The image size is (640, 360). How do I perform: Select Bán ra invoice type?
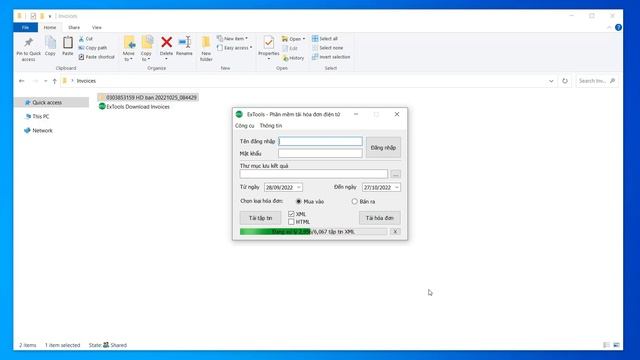(354, 201)
